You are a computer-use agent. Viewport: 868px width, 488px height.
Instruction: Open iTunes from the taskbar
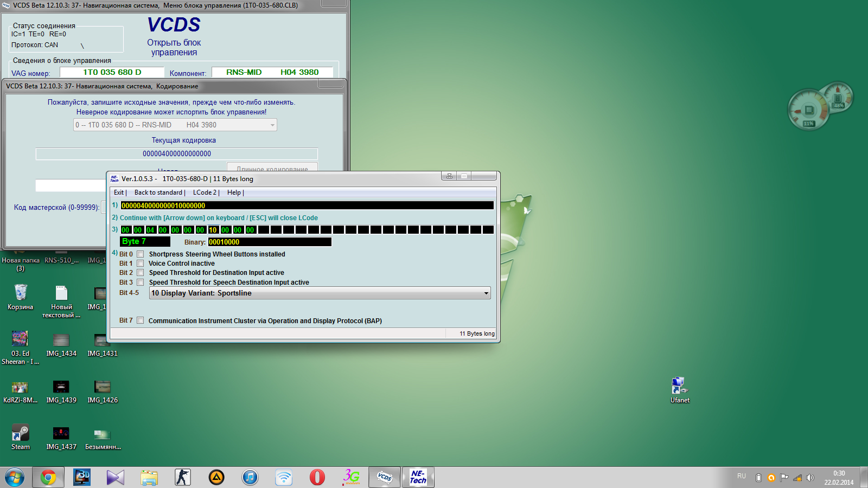point(250,477)
